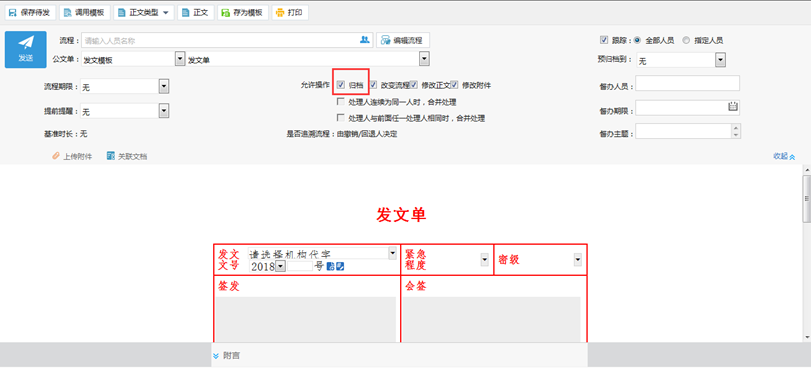
Task: Open the 密级 dropdown
Action: (x=578, y=260)
